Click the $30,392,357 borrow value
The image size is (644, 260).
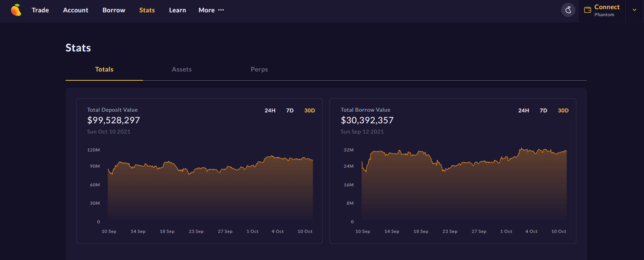point(367,120)
